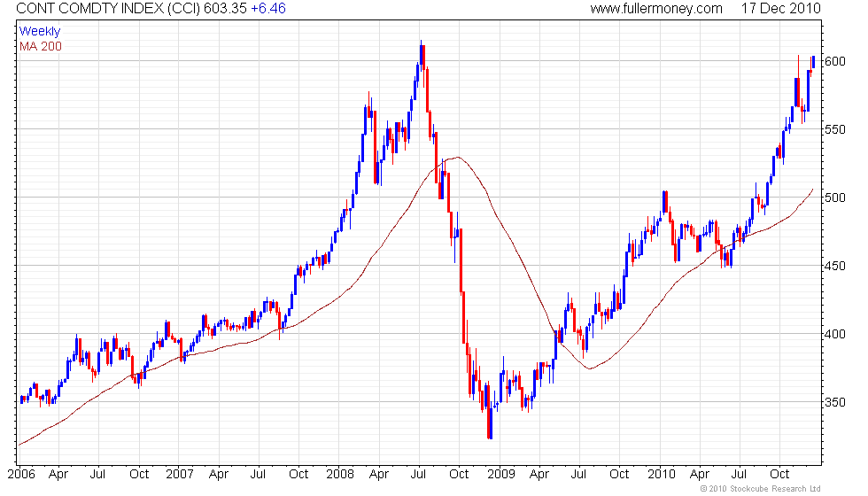Click the 2010 year label on time axis

coord(662,475)
